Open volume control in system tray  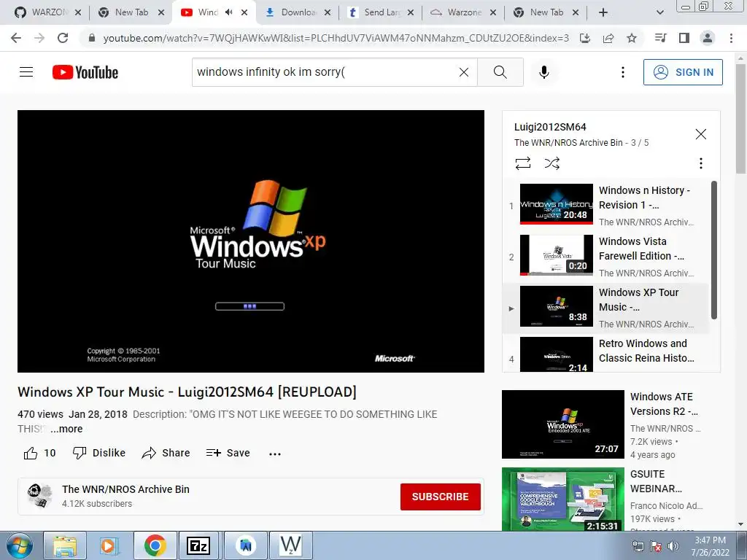click(x=673, y=547)
